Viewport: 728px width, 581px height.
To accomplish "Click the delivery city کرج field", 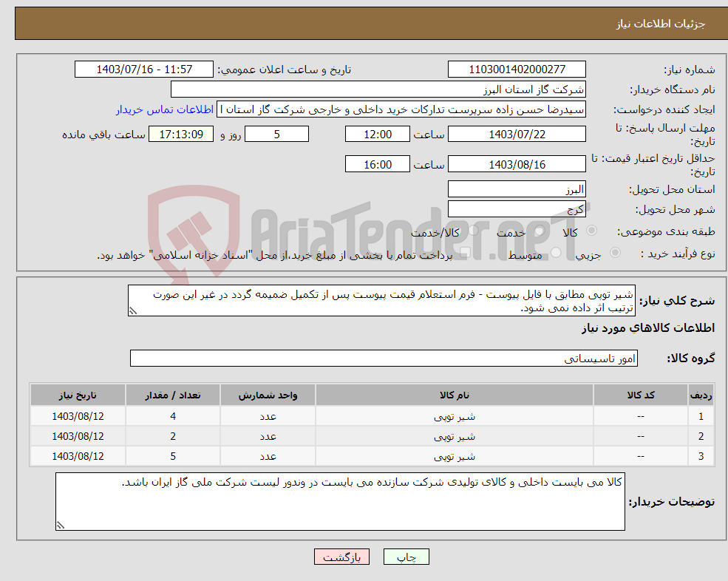I will 517,209.
